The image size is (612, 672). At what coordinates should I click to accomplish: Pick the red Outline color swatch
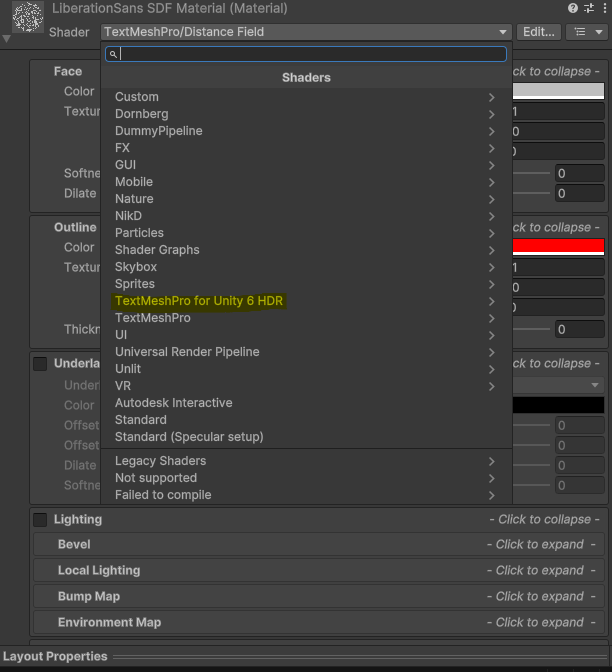558,247
